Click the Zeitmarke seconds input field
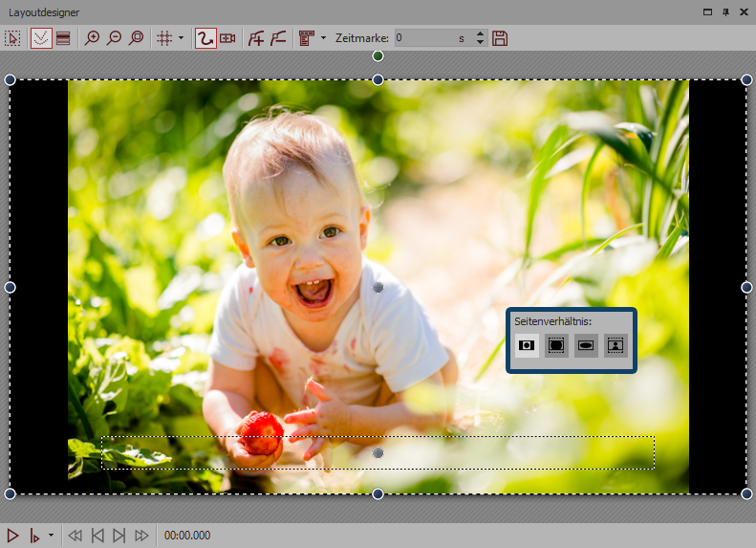This screenshot has width=756, height=548. click(x=423, y=38)
